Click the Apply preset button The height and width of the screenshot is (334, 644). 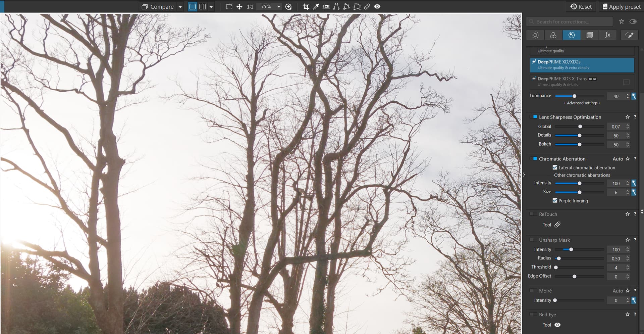(621, 7)
